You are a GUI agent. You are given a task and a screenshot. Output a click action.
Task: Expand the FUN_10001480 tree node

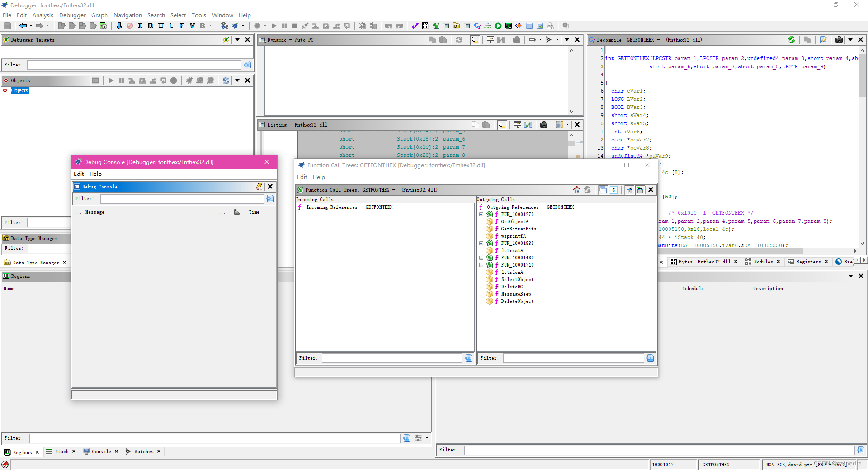[x=481, y=258]
